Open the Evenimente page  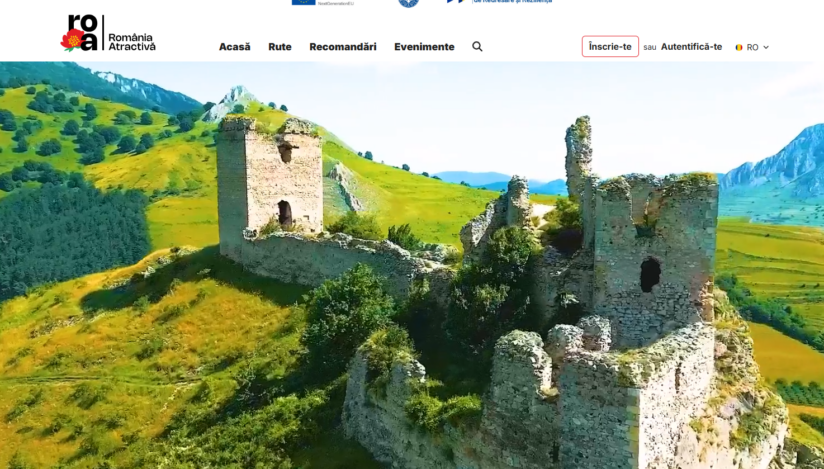[x=424, y=47]
